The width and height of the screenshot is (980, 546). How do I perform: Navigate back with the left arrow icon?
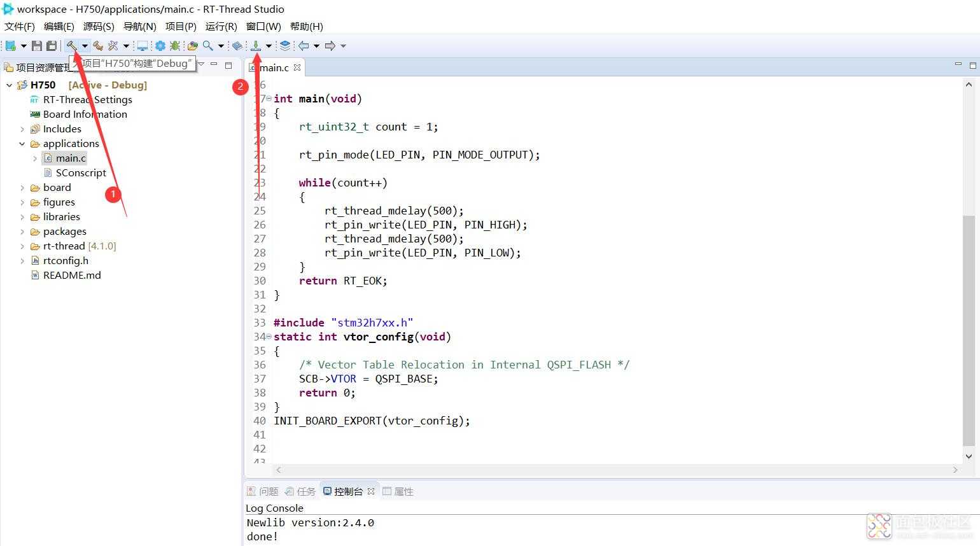tap(304, 46)
